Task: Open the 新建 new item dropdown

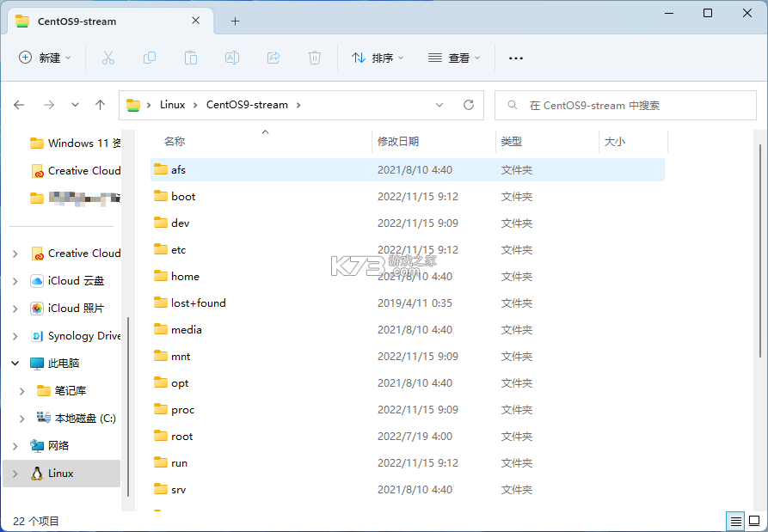Action: pos(45,58)
